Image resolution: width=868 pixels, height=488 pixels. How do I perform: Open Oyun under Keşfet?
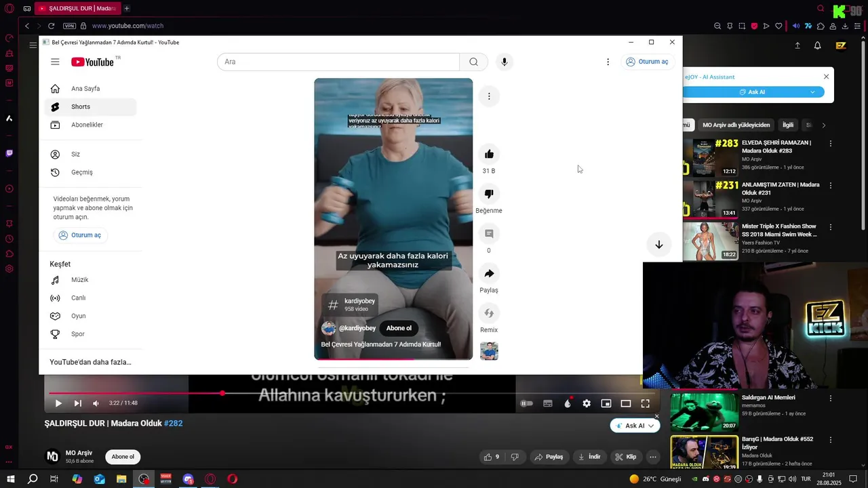pyautogui.click(x=90, y=316)
